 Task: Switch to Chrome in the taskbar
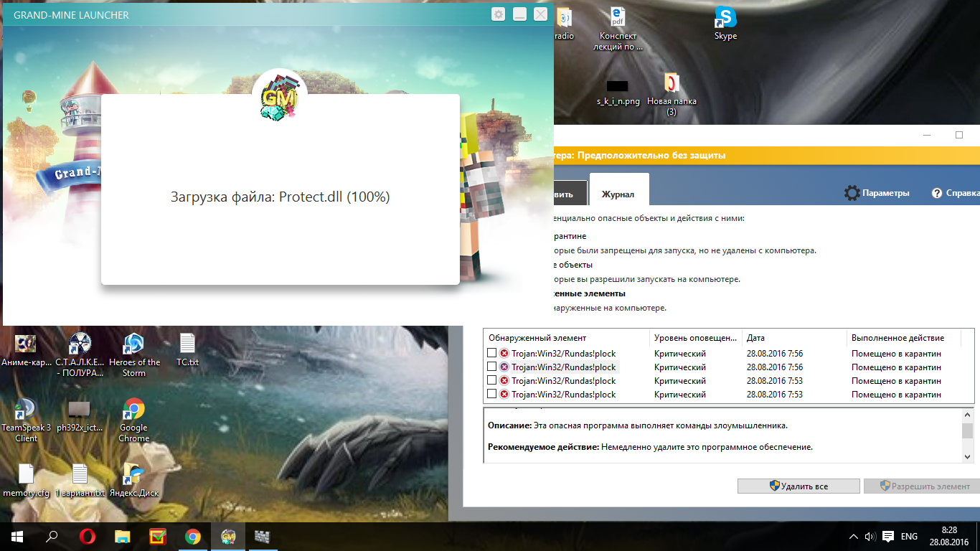[x=193, y=536]
